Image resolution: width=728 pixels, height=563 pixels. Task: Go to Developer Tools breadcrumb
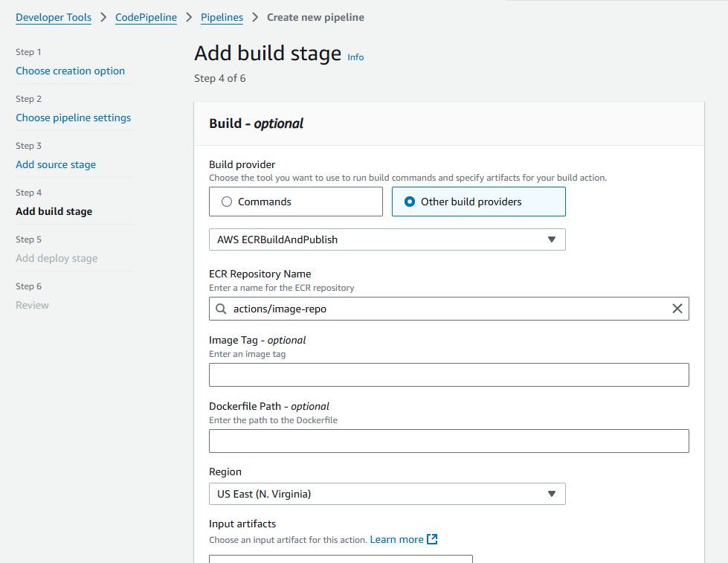(54, 17)
